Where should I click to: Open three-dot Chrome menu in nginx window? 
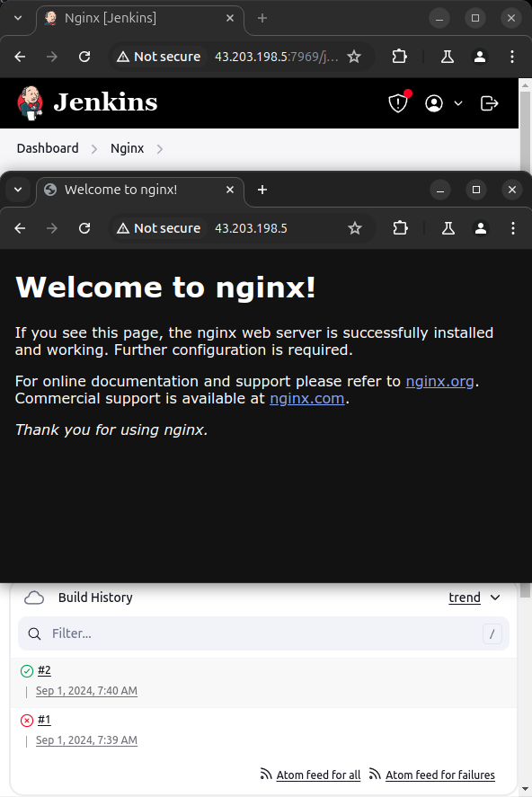[x=513, y=228]
